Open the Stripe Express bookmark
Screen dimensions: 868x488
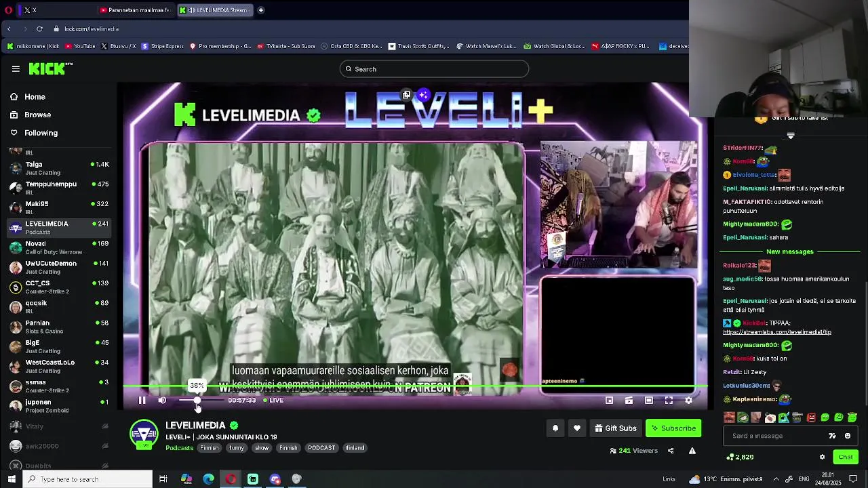[x=163, y=46]
